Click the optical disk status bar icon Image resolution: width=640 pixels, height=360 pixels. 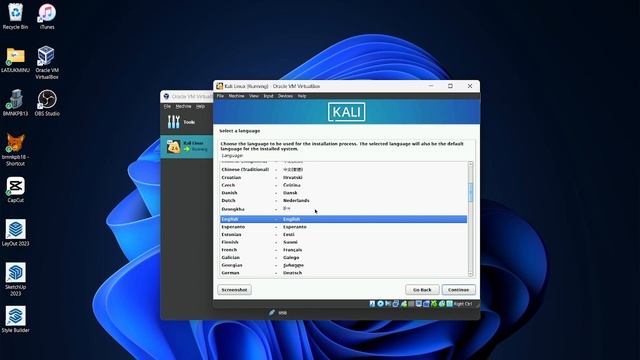coord(380,304)
